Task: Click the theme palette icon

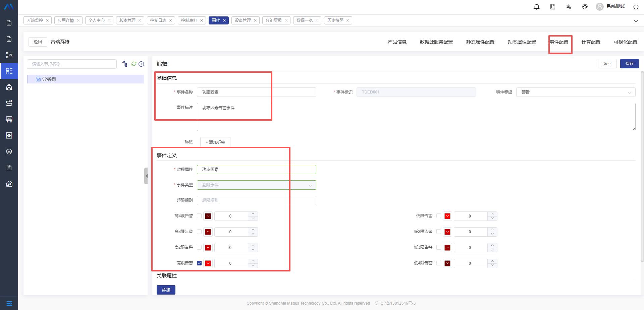Action: click(585, 7)
